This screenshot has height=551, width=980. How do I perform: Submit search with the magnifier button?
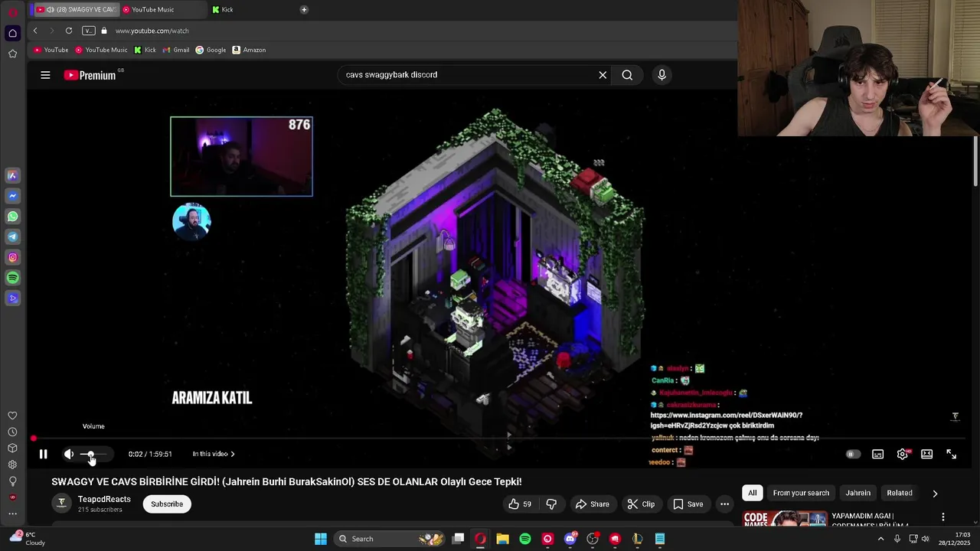[627, 75]
